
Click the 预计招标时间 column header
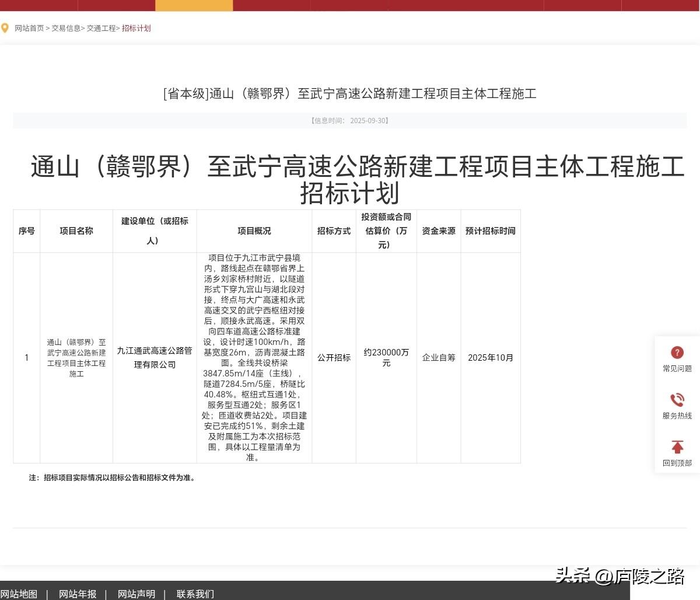tap(491, 231)
